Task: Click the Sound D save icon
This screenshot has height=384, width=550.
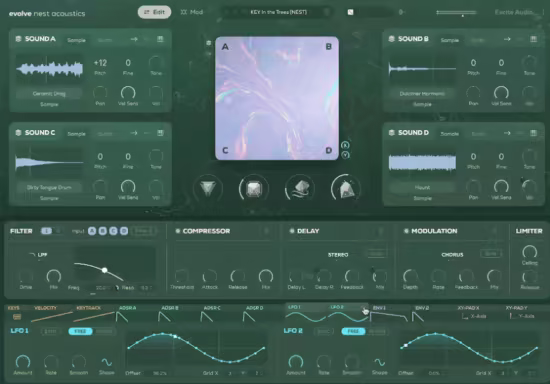Action: 534,133
